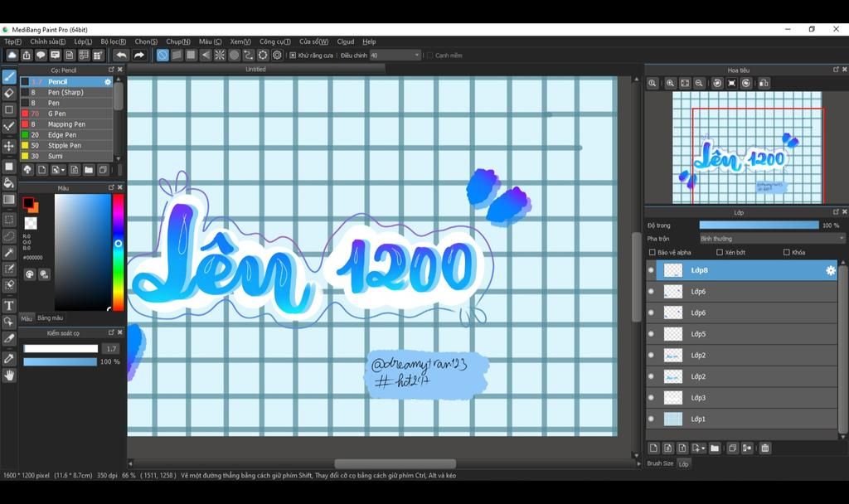Create a new layer folder
The image size is (849, 504).
pyautogui.click(x=715, y=448)
